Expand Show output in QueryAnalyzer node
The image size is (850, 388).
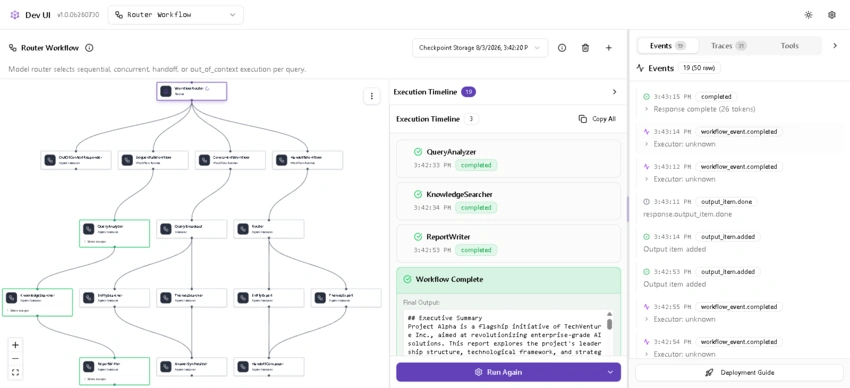pos(94,242)
